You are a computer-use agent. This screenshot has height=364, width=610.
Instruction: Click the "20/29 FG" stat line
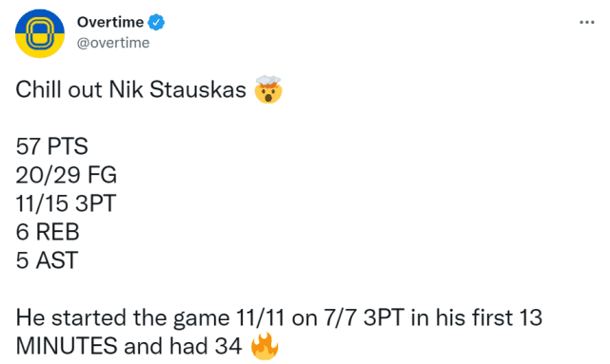pyautogui.click(x=66, y=175)
